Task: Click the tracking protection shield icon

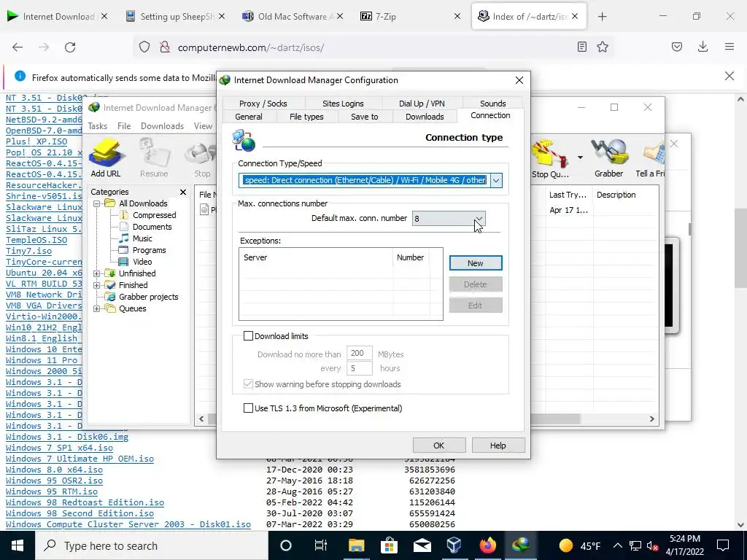Action: [x=144, y=47]
